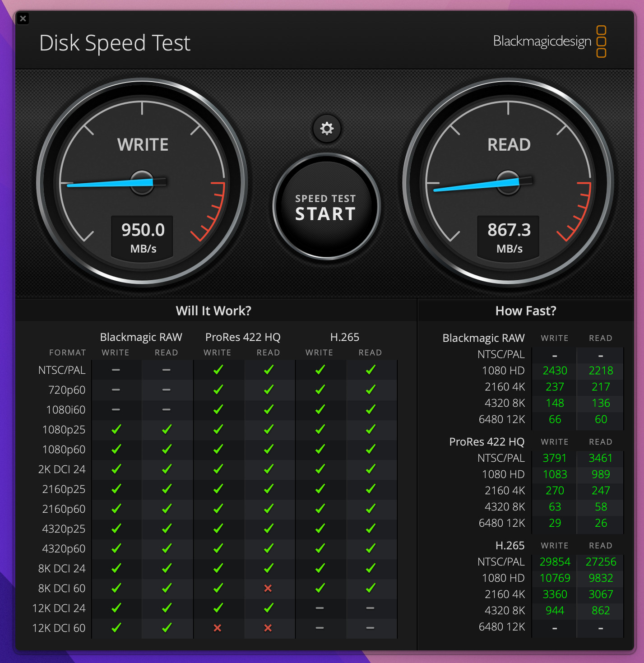Image resolution: width=644 pixels, height=663 pixels.
Task: Click the 950.0 MB/s write readout
Action: tap(143, 238)
